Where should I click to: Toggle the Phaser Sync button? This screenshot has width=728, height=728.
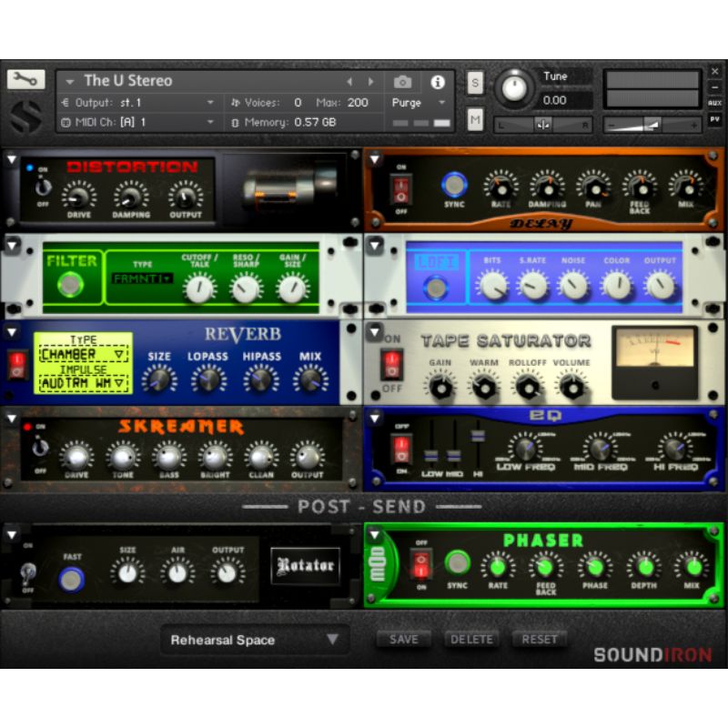tap(458, 562)
